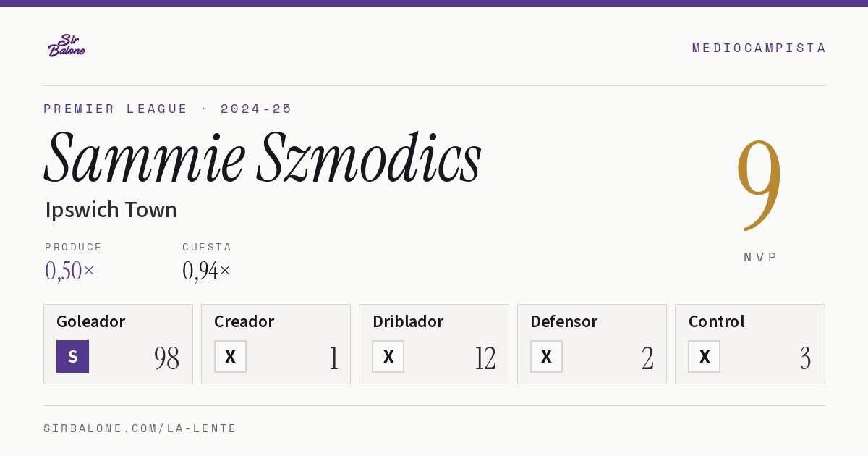The height and width of the screenshot is (456, 868).
Task: Click the gold NVP number 9
Action: (759, 185)
